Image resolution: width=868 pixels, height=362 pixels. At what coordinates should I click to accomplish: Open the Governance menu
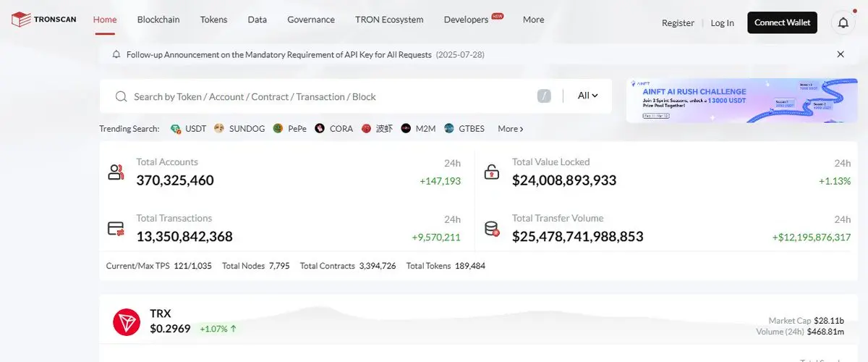311,20
